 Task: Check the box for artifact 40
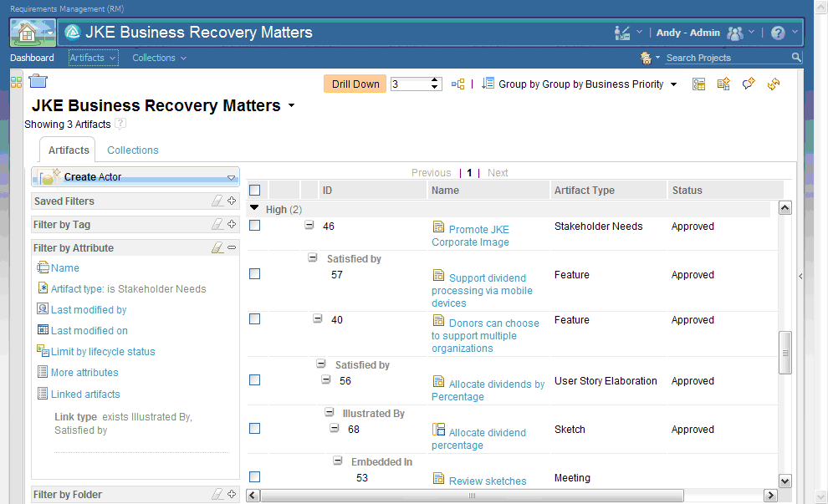254,318
